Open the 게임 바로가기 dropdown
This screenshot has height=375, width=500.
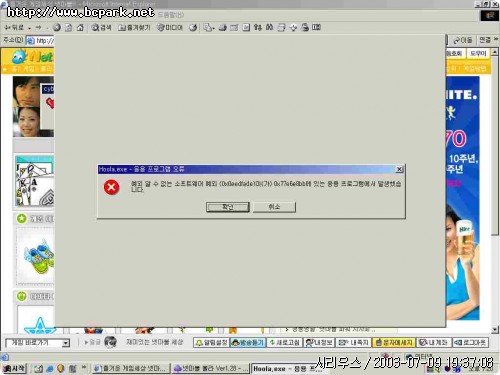pos(38,343)
